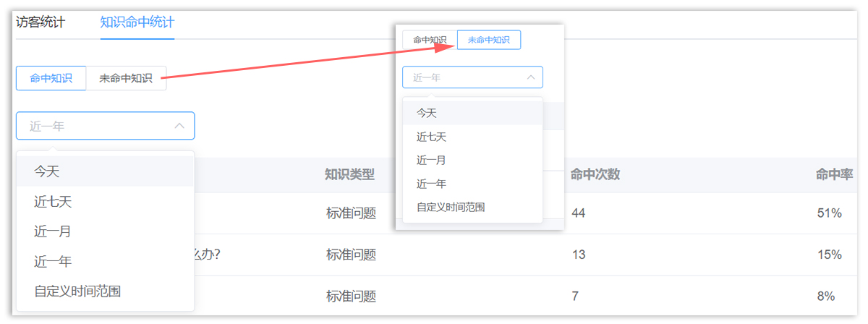Choose 自定义时间范围 in the main dropdown list

point(106,291)
